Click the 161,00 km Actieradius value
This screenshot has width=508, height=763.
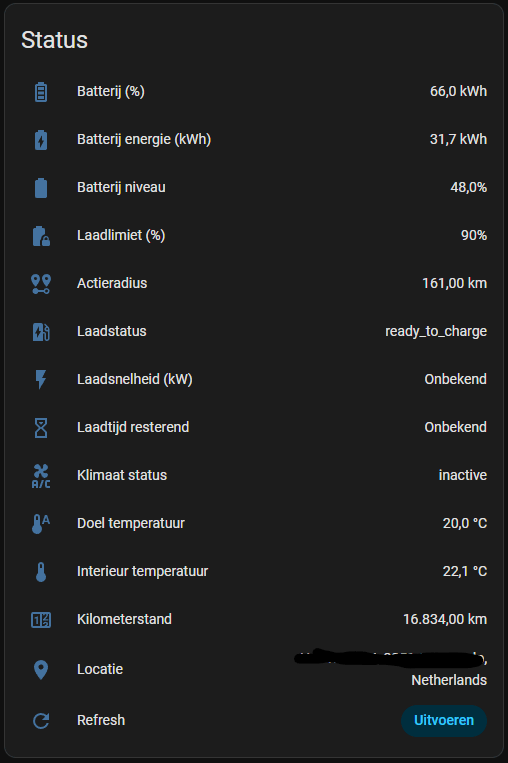(454, 283)
